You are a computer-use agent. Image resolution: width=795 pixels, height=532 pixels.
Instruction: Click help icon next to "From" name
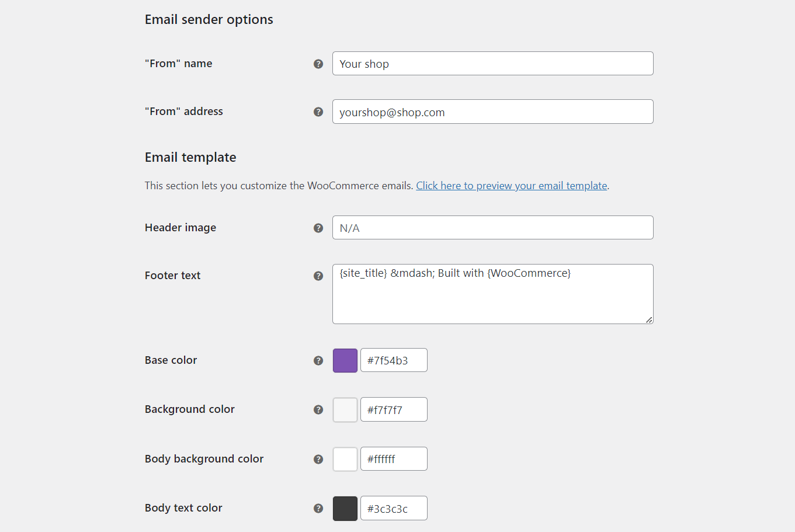(x=318, y=64)
